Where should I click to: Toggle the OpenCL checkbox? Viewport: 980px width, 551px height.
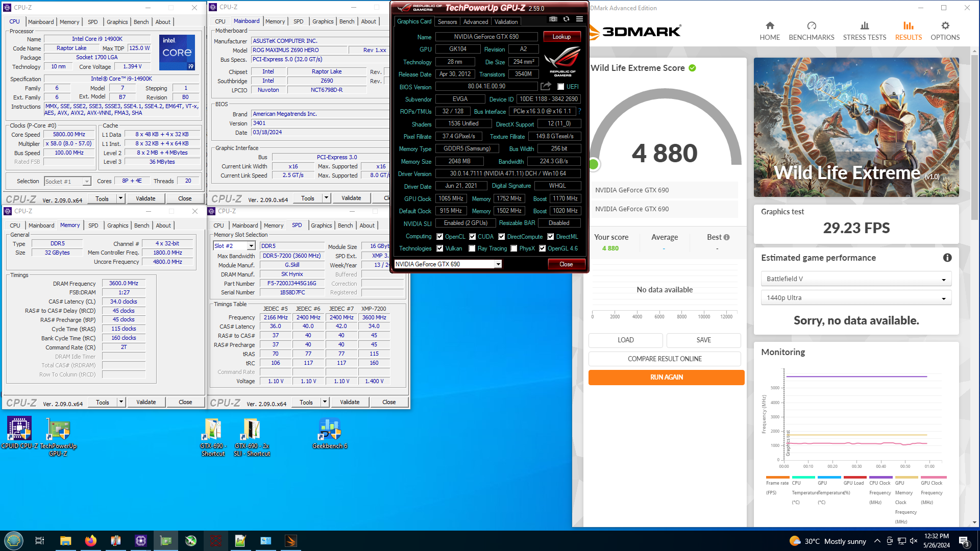click(439, 237)
